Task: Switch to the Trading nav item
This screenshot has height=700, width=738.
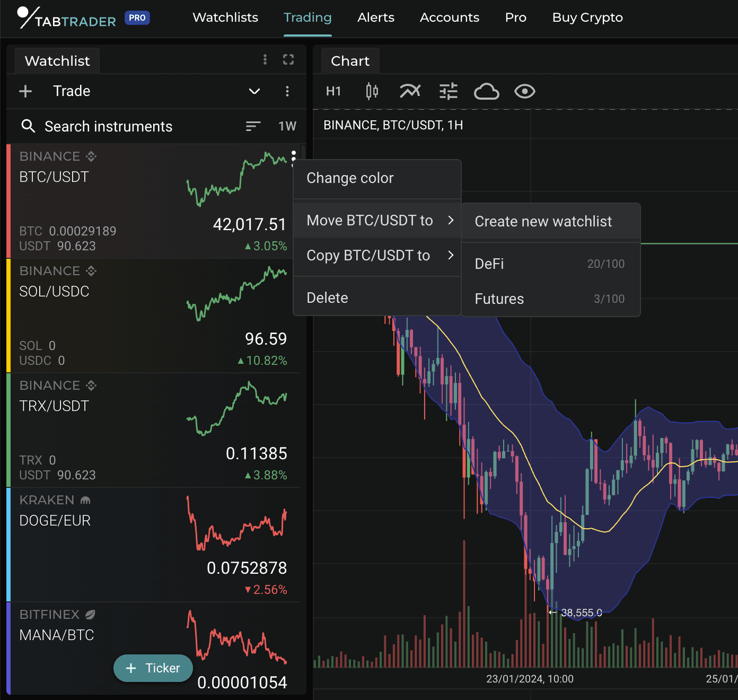Action: point(307,17)
